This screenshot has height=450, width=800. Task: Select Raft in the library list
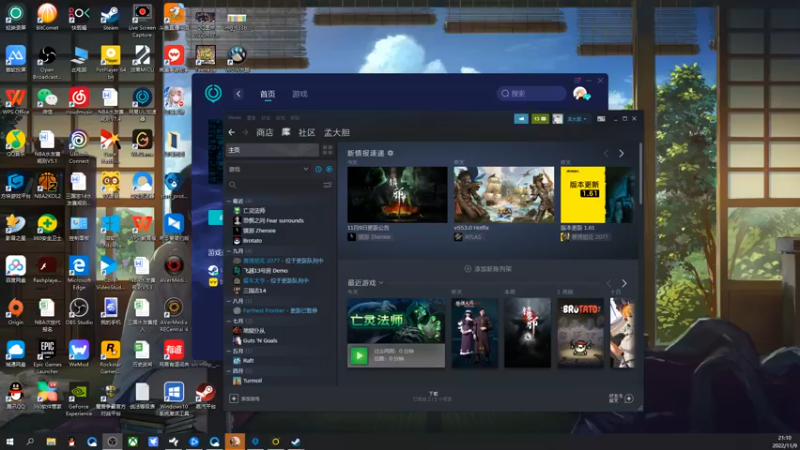click(x=248, y=360)
